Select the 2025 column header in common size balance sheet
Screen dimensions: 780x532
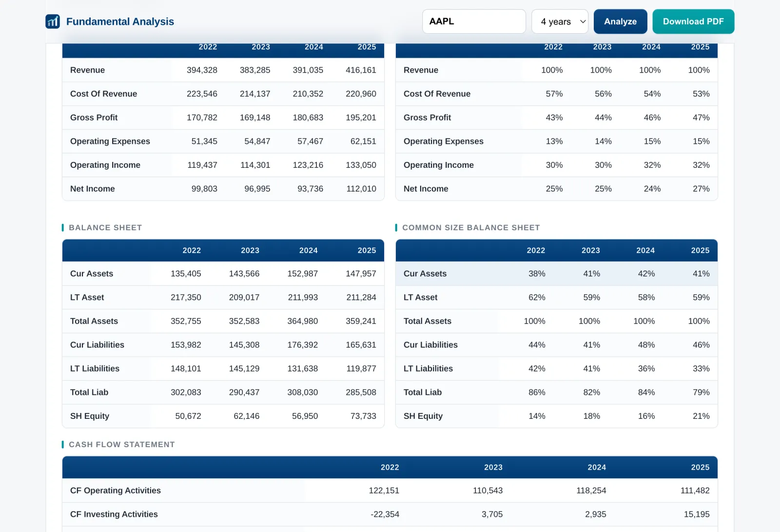click(700, 251)
